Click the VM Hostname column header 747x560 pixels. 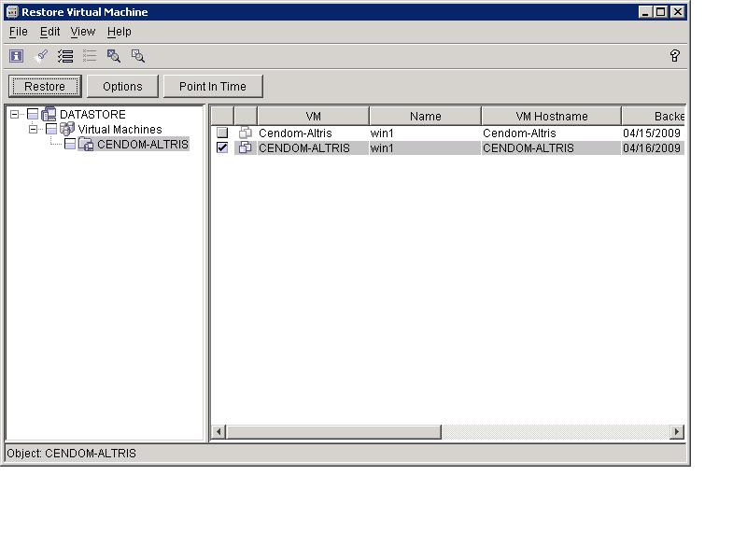click(x=551, y=115)
